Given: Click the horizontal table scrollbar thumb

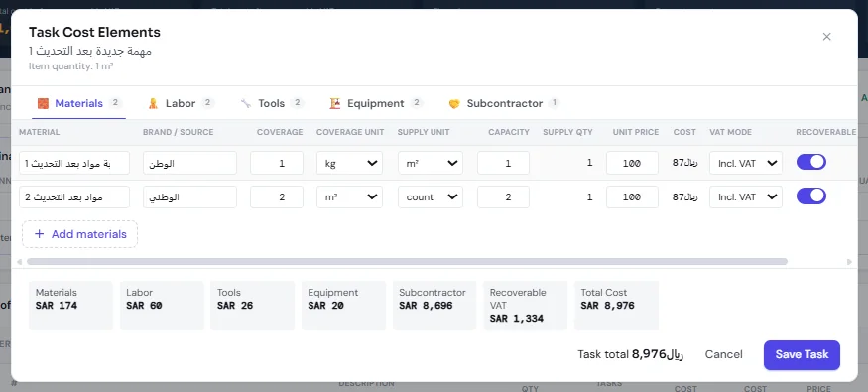Looking at the screenshot, I should click(407, 261).
